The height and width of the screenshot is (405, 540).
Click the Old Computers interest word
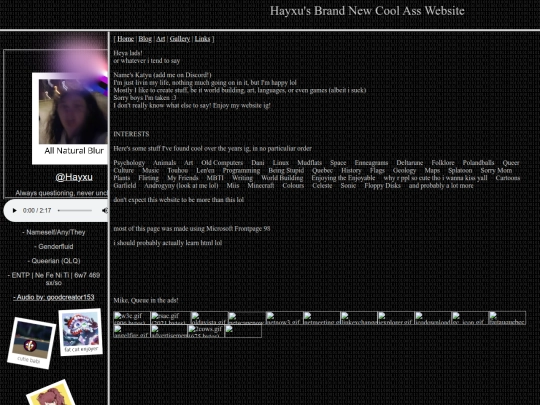[222, 163]
